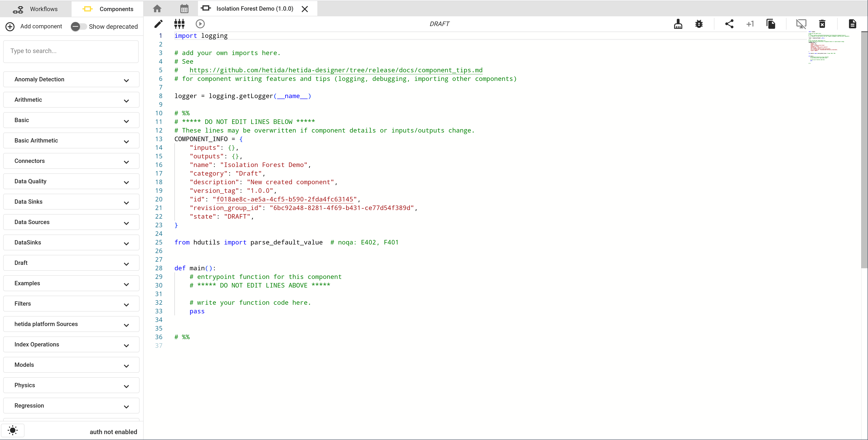Click the share publish icon
868x440 pixels.
tap(729, 24)
